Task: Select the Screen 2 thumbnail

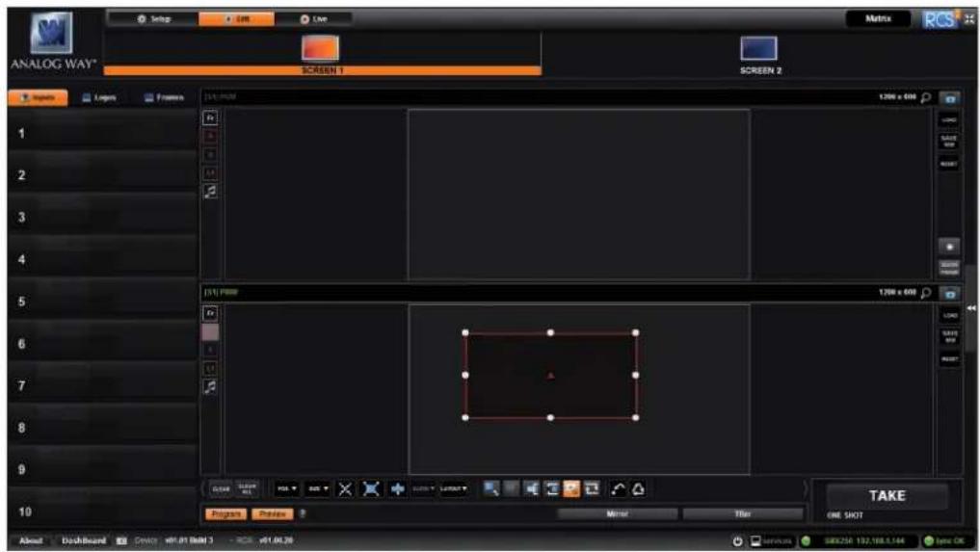Action: 758,49
